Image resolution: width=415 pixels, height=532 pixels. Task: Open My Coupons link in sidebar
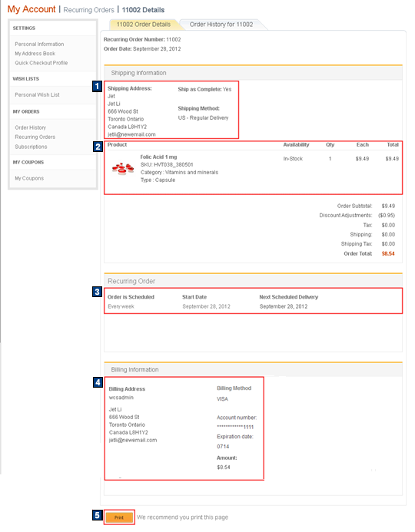[29, 178]
